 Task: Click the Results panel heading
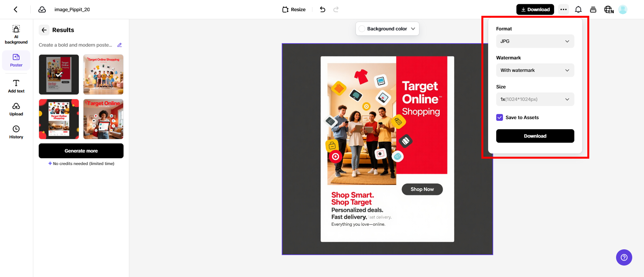click(63, 30)
